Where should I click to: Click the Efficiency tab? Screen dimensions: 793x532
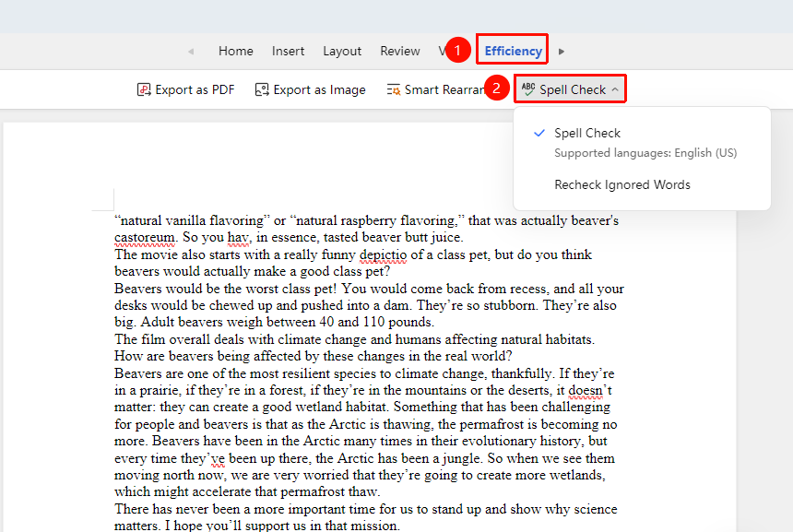tap(513, 51)
